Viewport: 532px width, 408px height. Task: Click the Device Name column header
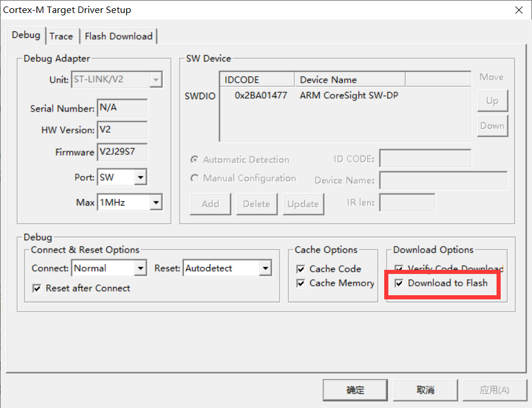coord(349,80)
